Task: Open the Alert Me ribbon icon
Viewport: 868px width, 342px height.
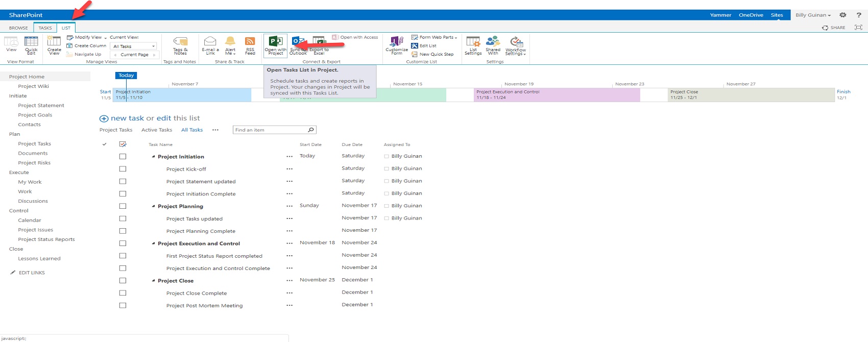Action: [x=230, y=45]
